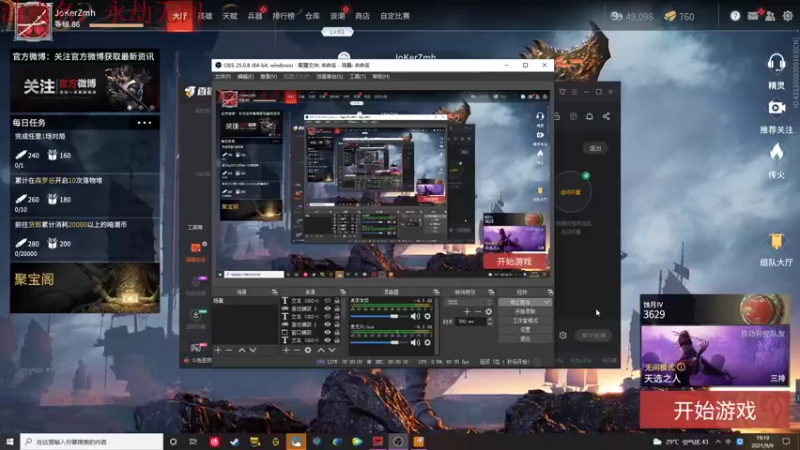800x450 pixels.
Task: Pop out the 来源 dock panel
Action: click(x=343, y=292)
